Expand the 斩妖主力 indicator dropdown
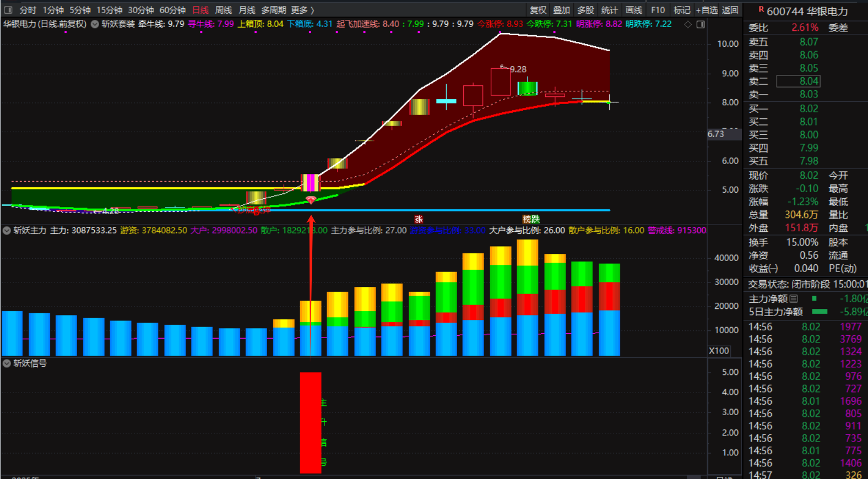This screenshot has width=868, height=479. [x=7, y=231]
